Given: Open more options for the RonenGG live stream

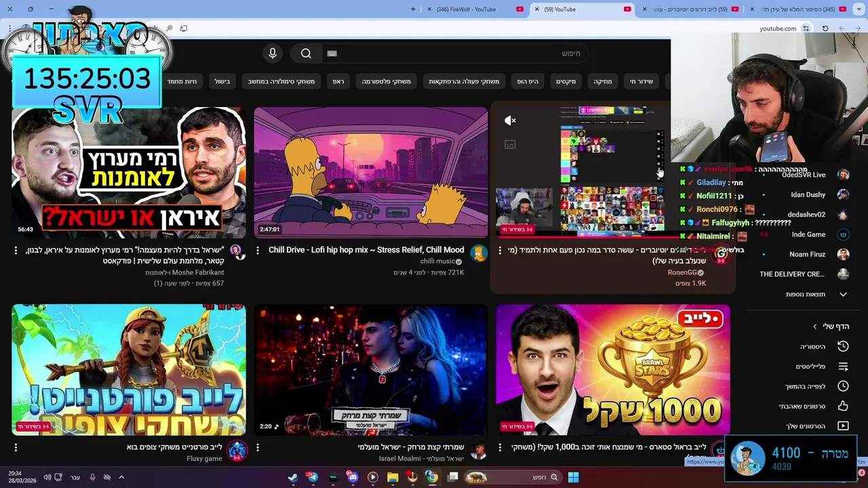Looking at the screenshot, I should click(x=500, y=251).
